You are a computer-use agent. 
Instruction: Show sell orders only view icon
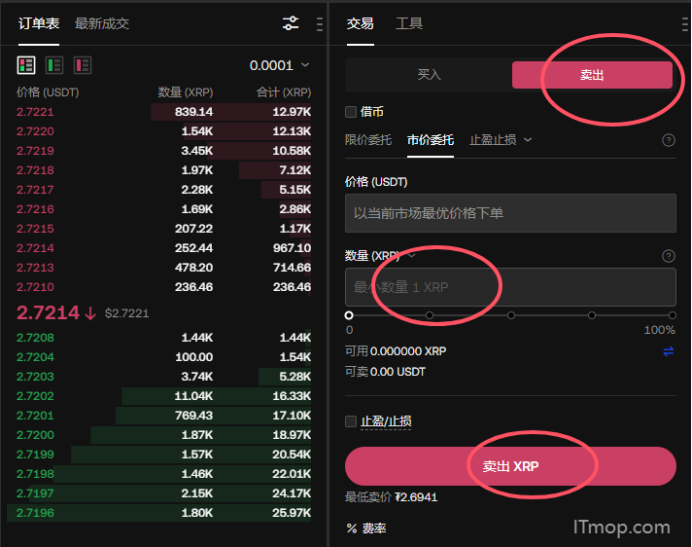[83, 65]
